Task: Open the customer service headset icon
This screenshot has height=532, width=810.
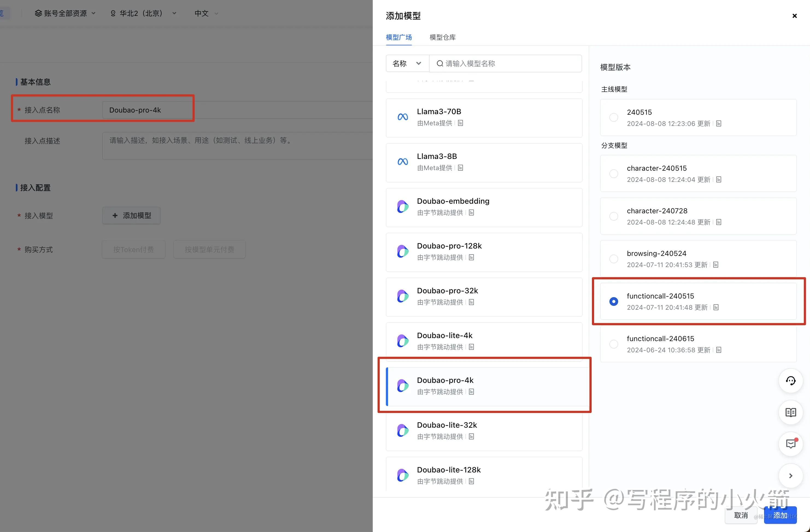Action: click(791, 381)
